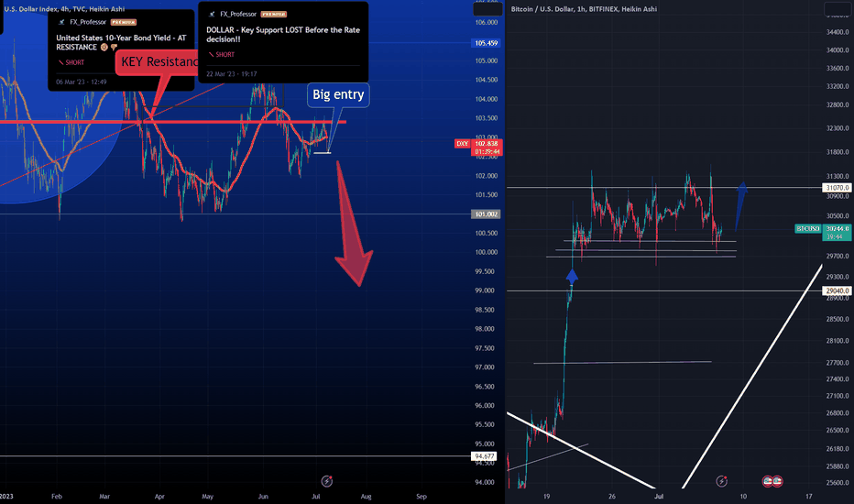The height and width of the screenshot is (504, 854).
Task: Select the 'Big entry' callout annotation
Action: (338, 94)
